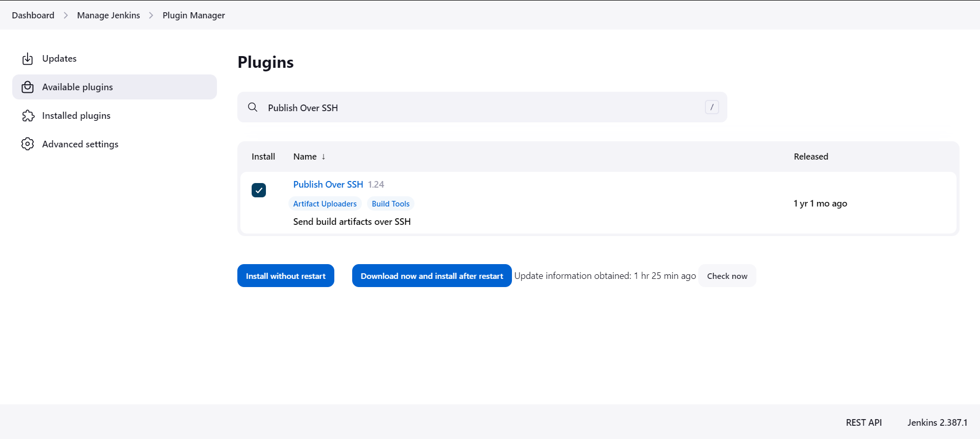Viewport: 980px width, 439px height.
Task: Go to Installed plugins
Action: 114,116
